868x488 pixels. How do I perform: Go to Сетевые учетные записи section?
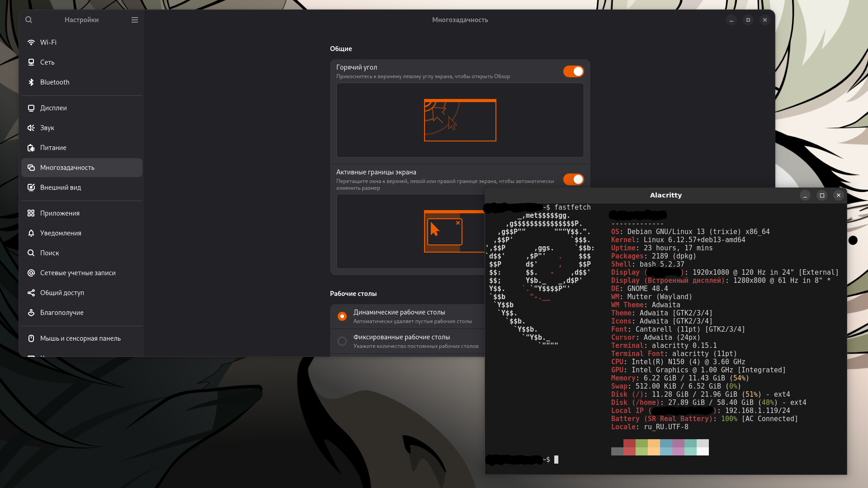(78, 273)
